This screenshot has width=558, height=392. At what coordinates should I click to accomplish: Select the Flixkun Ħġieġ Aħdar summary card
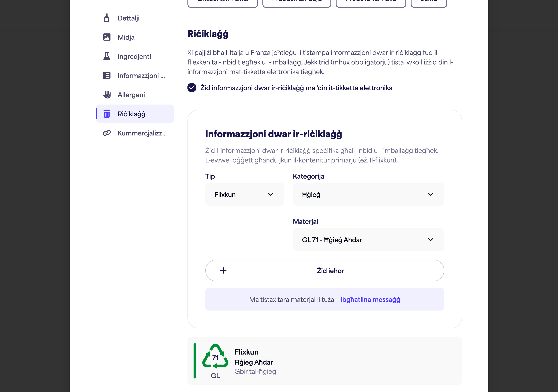[325, 361]
